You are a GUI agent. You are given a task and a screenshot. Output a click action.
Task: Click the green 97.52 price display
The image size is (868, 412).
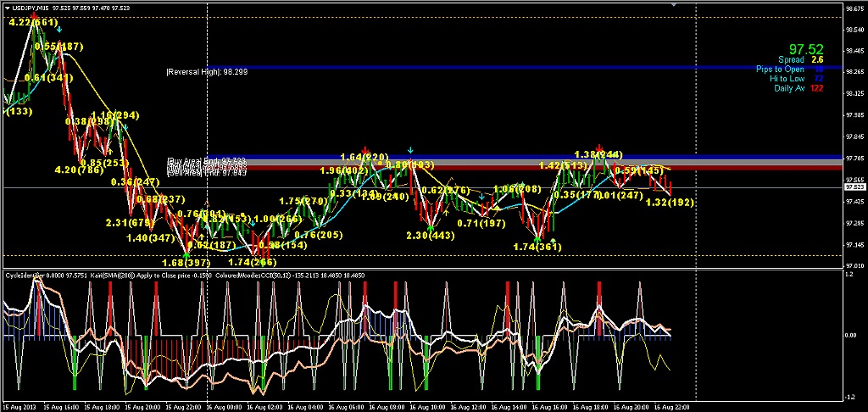point(805,49)
